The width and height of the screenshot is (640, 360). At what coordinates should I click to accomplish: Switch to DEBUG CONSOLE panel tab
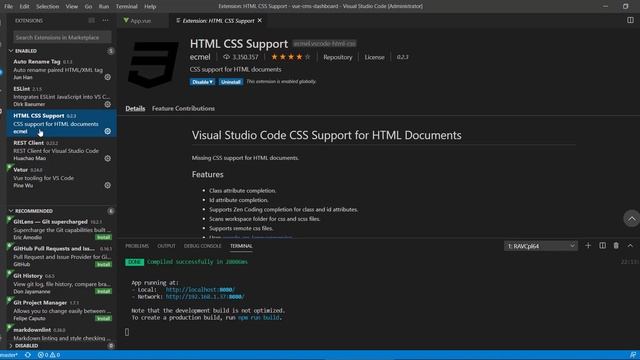[202, 246]
